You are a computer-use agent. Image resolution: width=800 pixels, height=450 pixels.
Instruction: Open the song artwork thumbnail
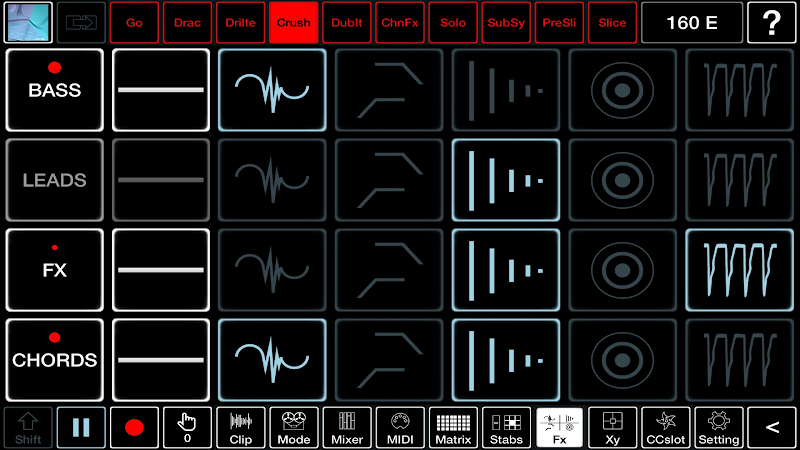tap(28, 22)
